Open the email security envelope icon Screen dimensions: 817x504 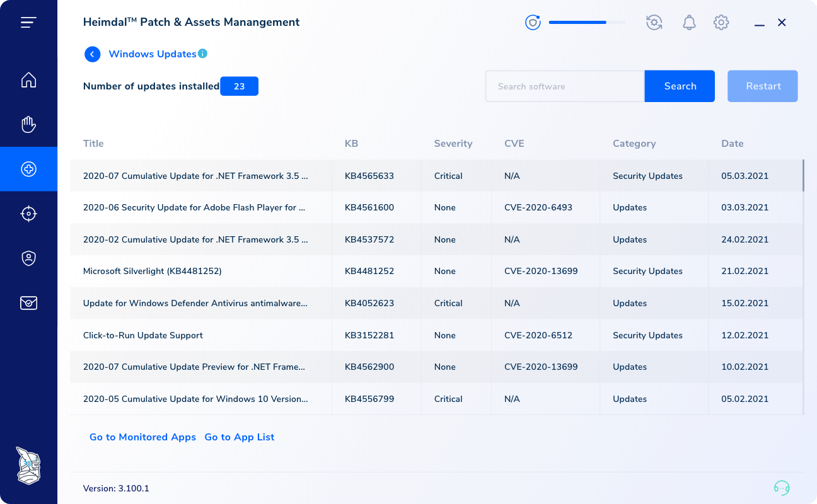[x=28, y=303]
